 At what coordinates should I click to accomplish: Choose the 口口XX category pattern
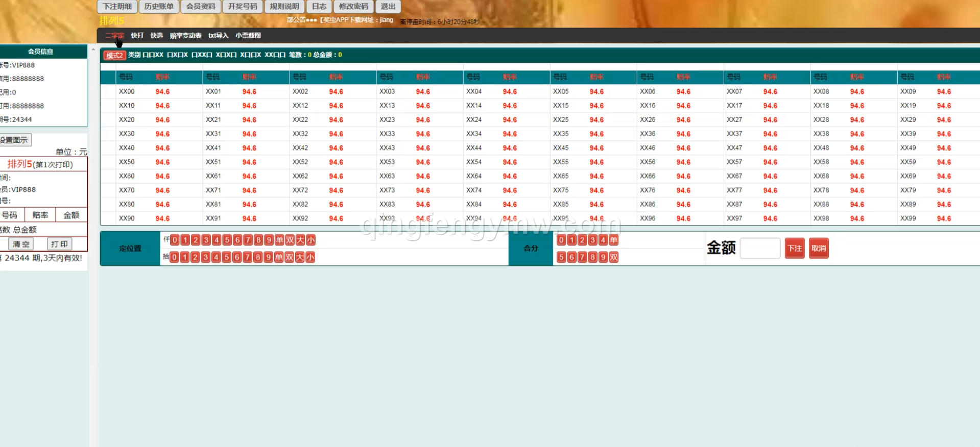[153, 55]
